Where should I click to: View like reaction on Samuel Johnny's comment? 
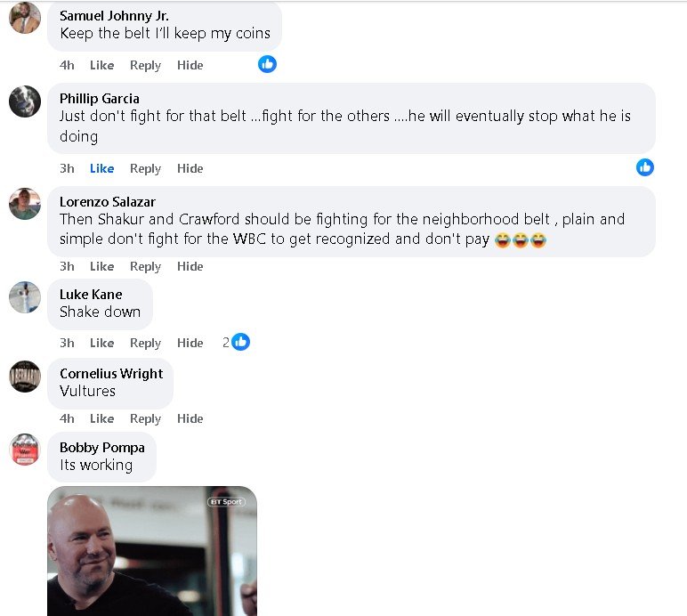(267, 64)
